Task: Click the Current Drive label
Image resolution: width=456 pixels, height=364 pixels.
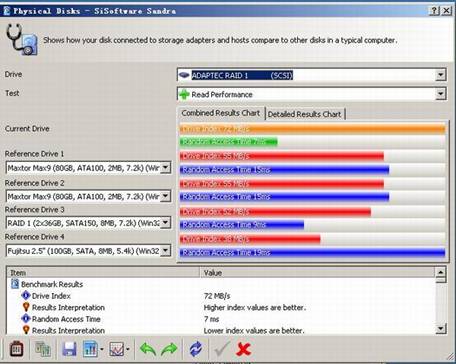Action: point(27,129)
